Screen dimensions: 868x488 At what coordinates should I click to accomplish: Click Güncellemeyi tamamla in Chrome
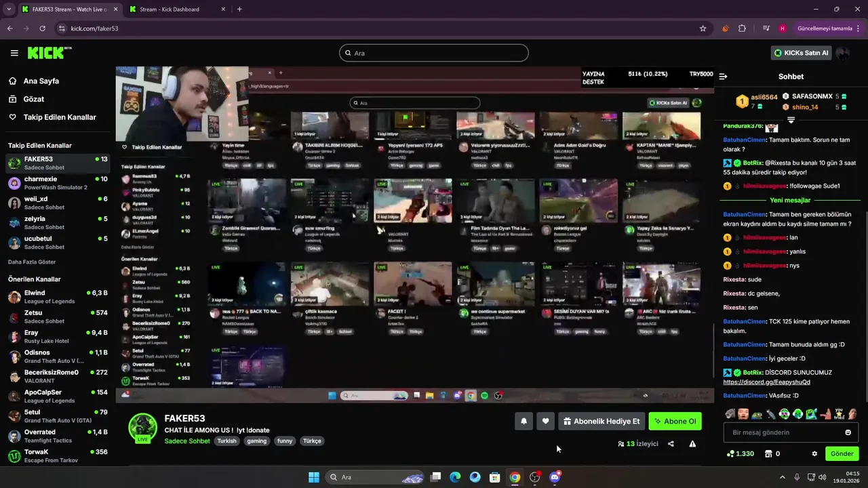(827, 28)
